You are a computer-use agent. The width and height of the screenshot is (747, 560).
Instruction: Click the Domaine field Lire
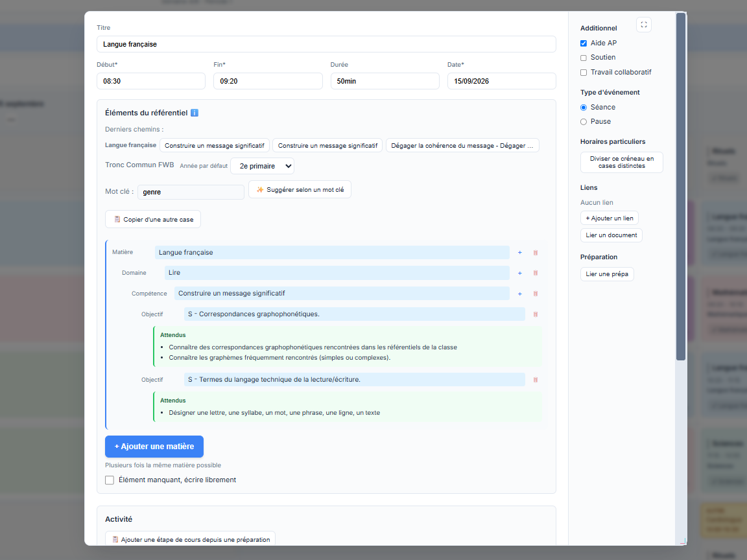[x=337, y=273]
